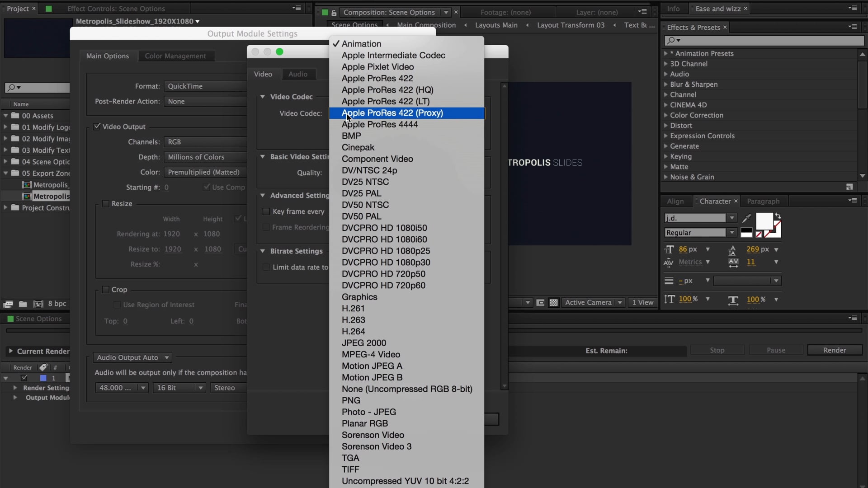Click the leading icon

pos(732,250)
